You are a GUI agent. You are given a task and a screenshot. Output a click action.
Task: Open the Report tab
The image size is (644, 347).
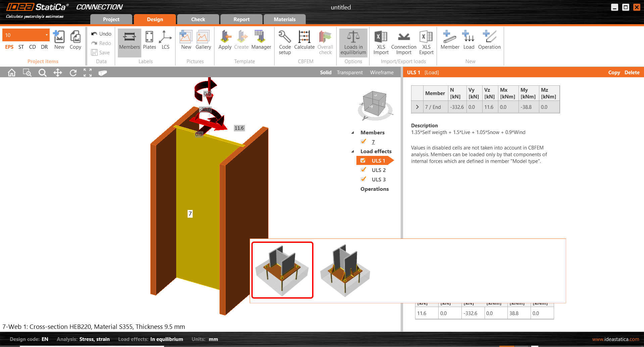click(241, 19)
